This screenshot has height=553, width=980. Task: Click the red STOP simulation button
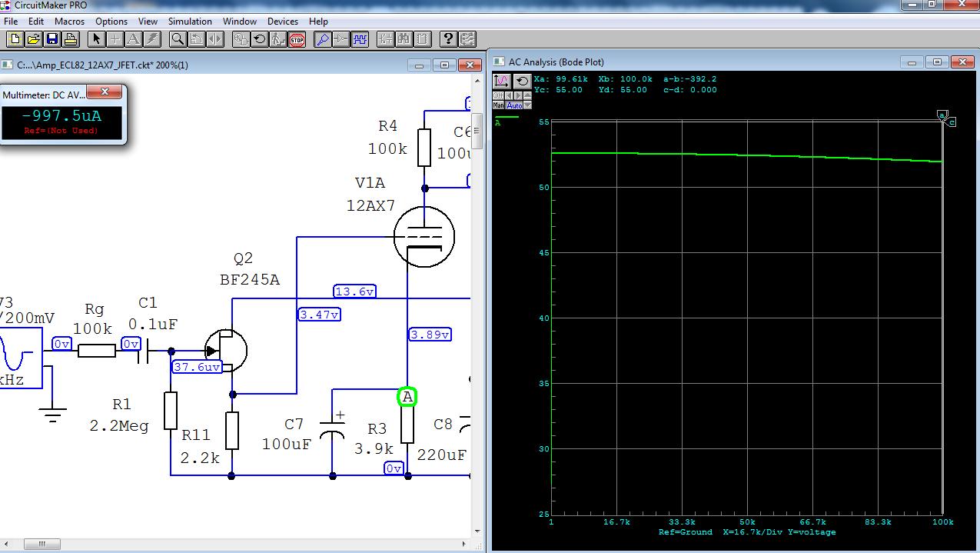[x=297, y=38]
